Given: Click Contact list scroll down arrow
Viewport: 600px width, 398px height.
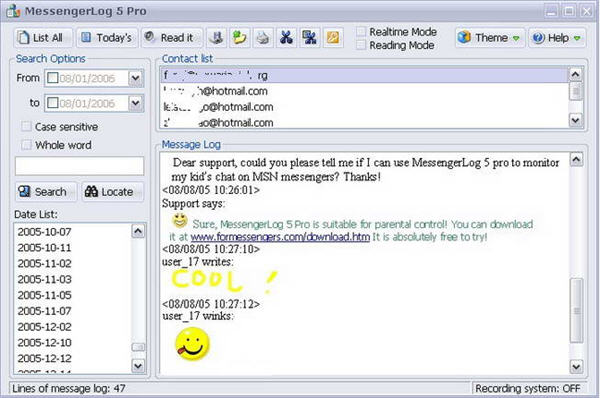Looking at the screenshot, I should [x=576, y=120].
